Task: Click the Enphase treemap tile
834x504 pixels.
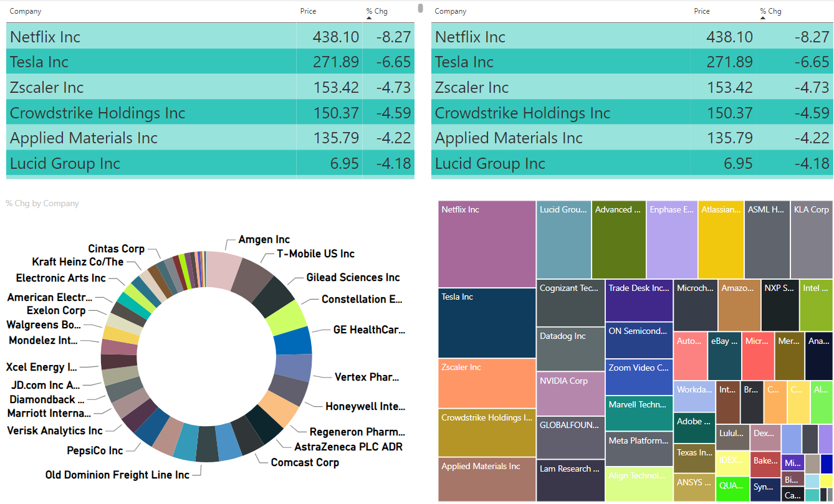Action: point(672,240)
